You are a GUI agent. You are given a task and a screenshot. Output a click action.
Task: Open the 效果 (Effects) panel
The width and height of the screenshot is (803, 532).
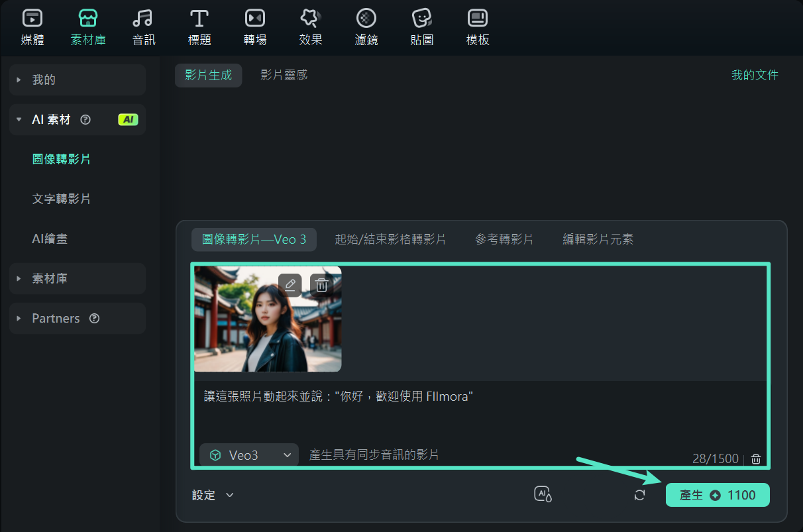click(x=310, y=27)
